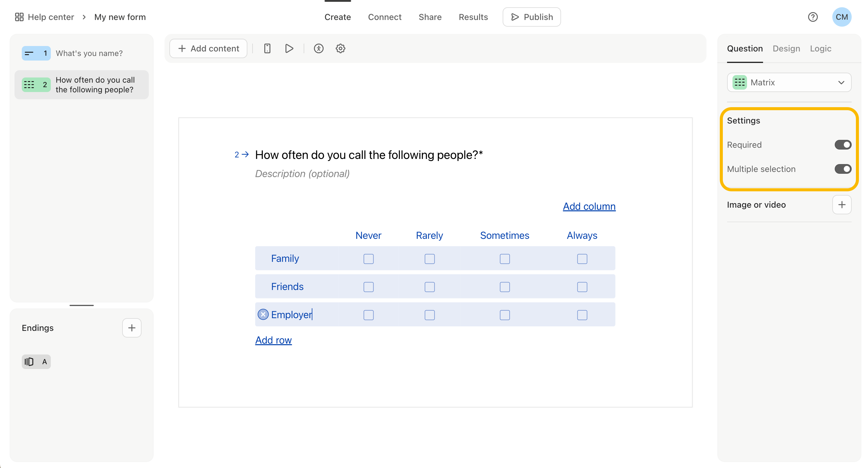Click the Publish button

pyautogui.click(x=531, y=17)
